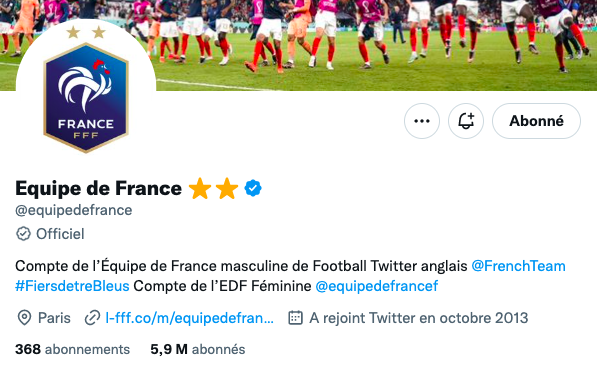The image size is (597, 366).
Task: Open the @equipedefrancef mention link
Action: [377, 286]
